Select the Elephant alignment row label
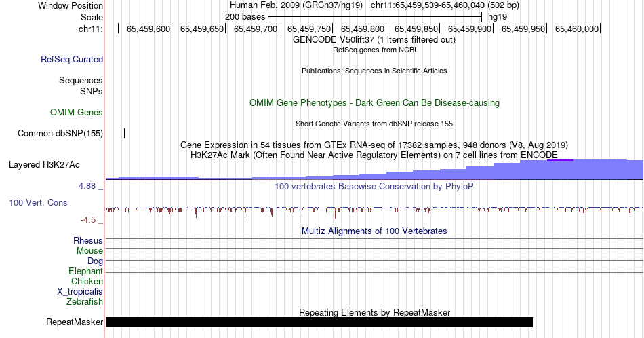Screen dimensions: 644x338 pos(86,271)
